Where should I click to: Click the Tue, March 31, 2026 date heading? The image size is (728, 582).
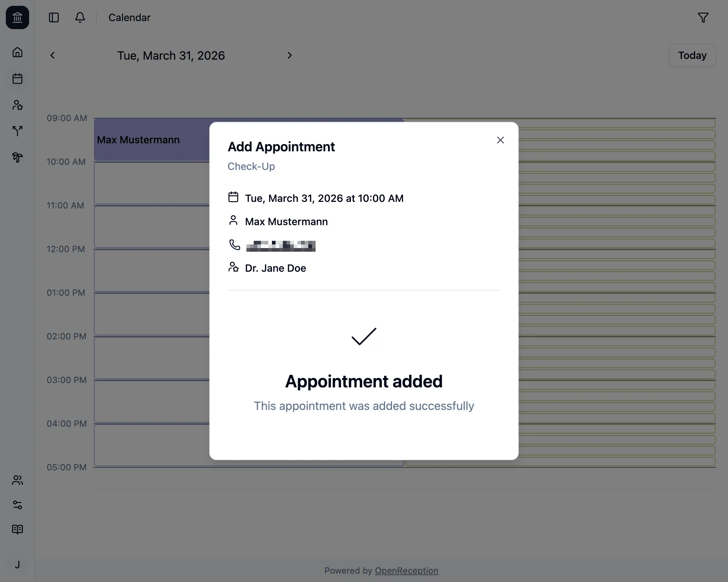171,56
